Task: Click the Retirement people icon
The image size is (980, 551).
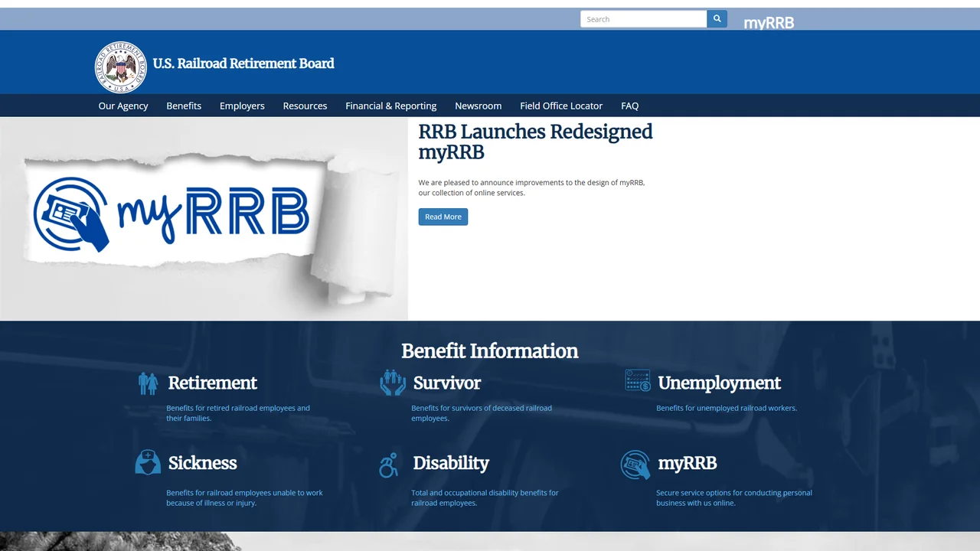Action: coord(149,383)
